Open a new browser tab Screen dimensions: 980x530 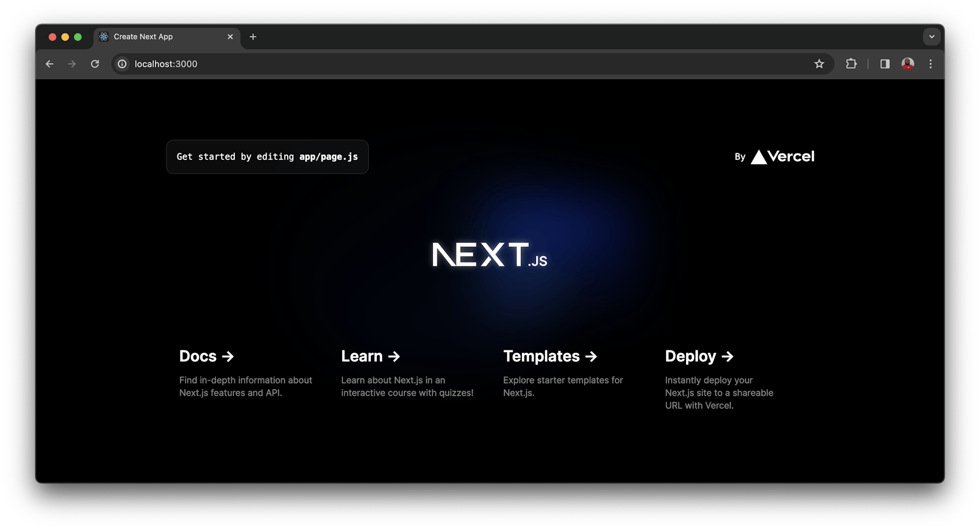(x=253, y=37)
